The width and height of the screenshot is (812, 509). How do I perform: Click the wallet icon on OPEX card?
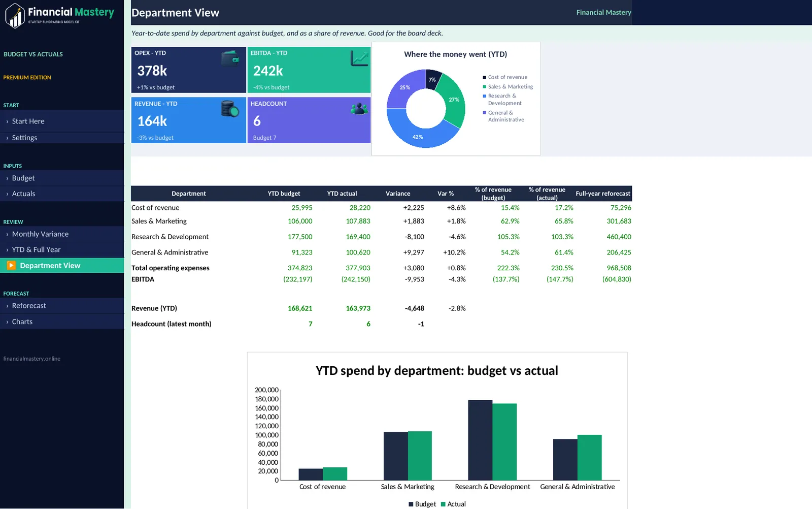(230, 58)
